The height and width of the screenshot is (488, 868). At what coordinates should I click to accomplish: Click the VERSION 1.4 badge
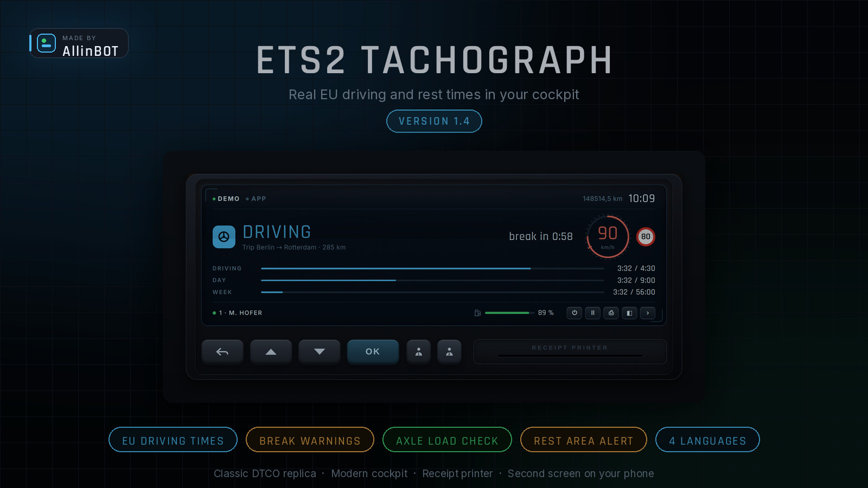434,121
